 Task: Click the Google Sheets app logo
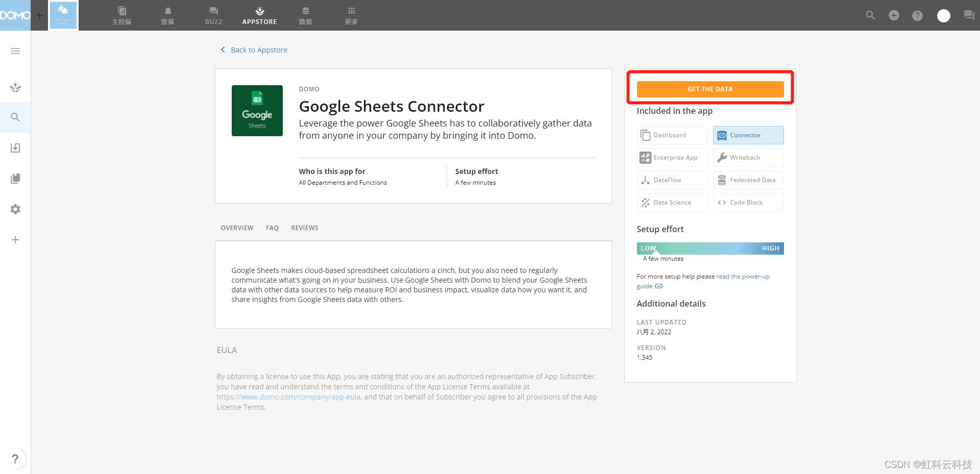257,111
